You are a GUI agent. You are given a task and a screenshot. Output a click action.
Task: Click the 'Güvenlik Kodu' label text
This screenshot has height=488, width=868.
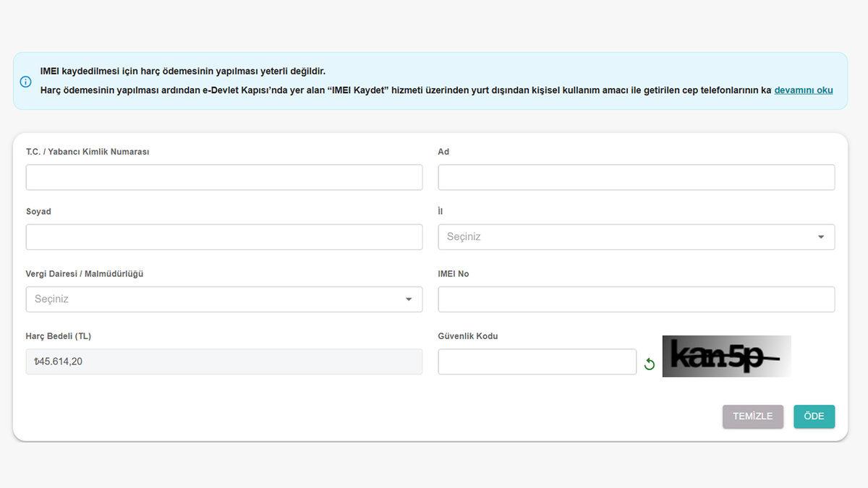tap(468, 336)
